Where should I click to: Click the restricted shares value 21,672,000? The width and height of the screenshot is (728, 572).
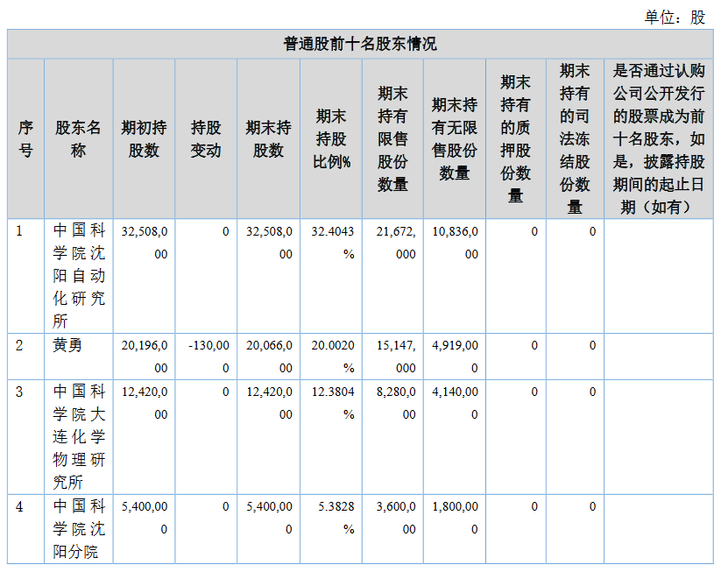tap(396, 243)
